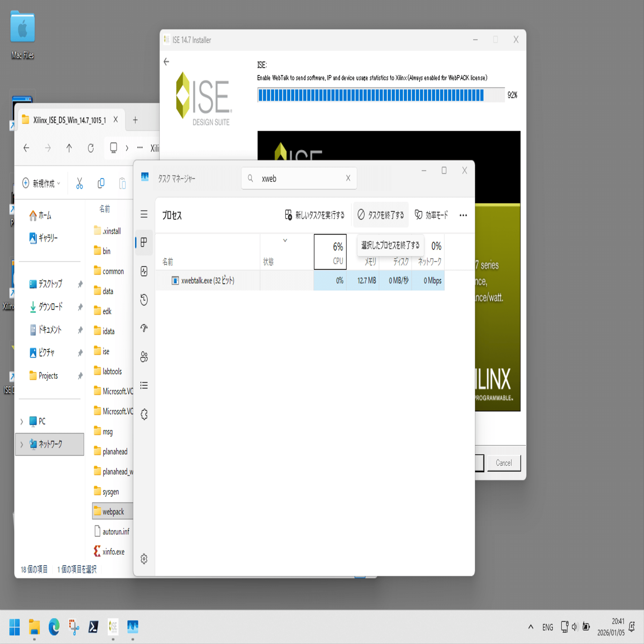The image size is (644, 644).
Task: Click 新しいタスクを実行する button
Action: pyautogui.click(x=315, y=215)
